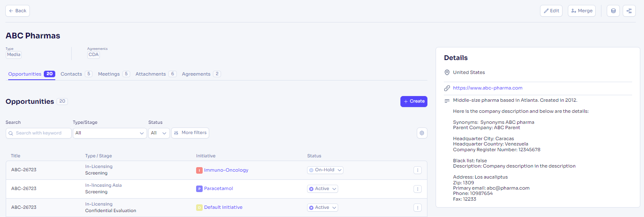Click the database icon in top toolbar
The width and height of the screenshot is (644, 217).
coord(613,11)
